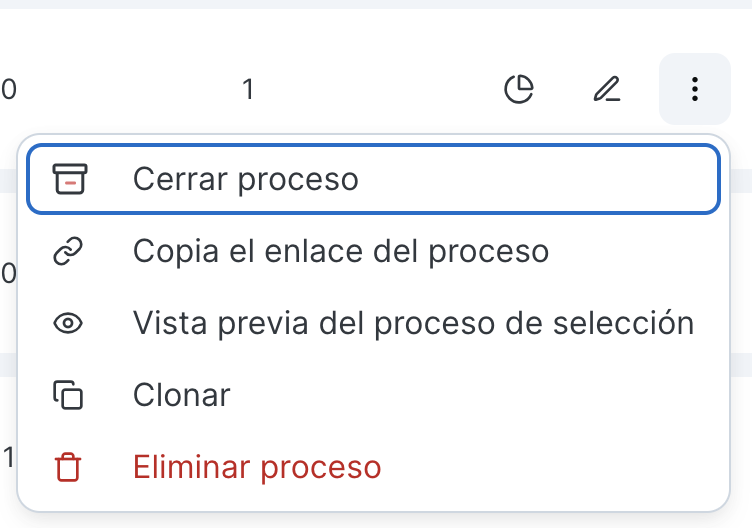
Task: Click the partially hidden "0" left of the menu
Action: (x=8, y=273)
